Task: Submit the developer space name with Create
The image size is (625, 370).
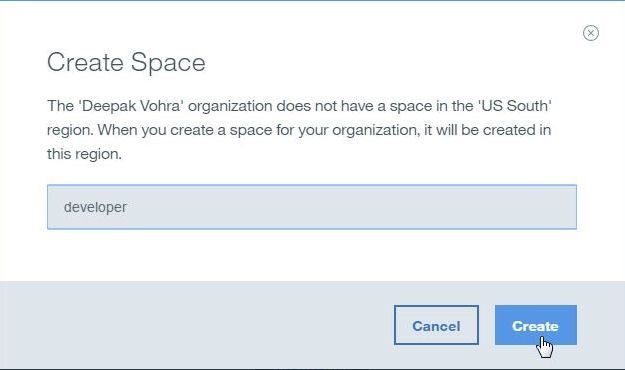Action: [536, 325]
